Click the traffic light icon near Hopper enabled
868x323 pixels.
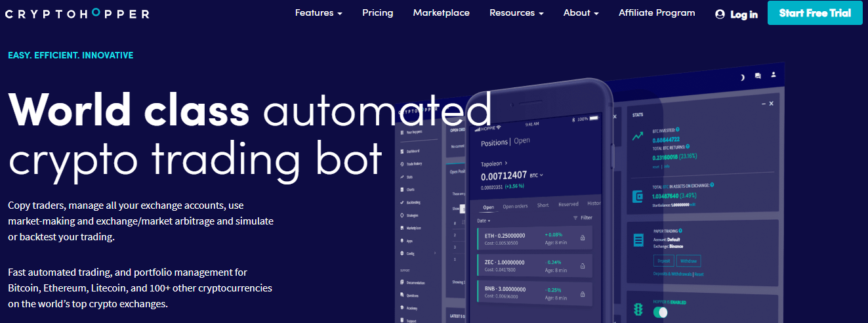tap(638, 309)
